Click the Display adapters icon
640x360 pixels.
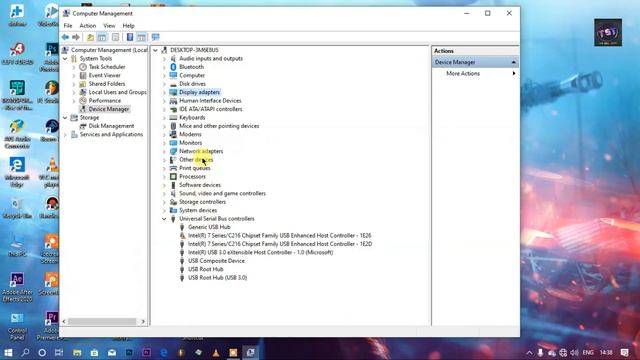coord(173,92)
